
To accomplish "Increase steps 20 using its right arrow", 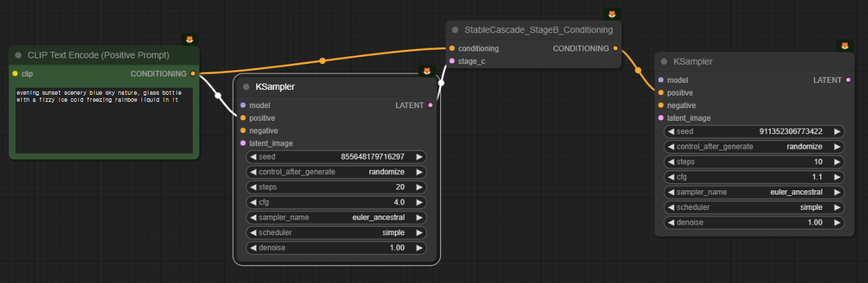I will tap(419, 187).
